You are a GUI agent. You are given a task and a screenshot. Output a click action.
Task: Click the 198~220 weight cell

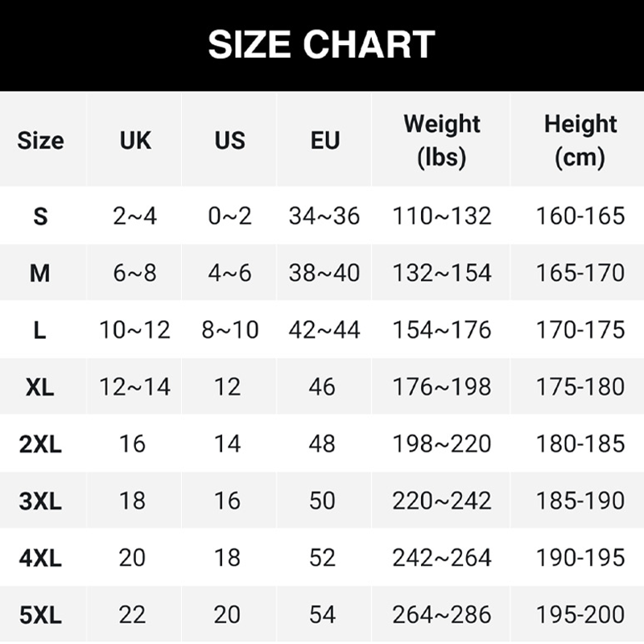[x=442, y=444]
